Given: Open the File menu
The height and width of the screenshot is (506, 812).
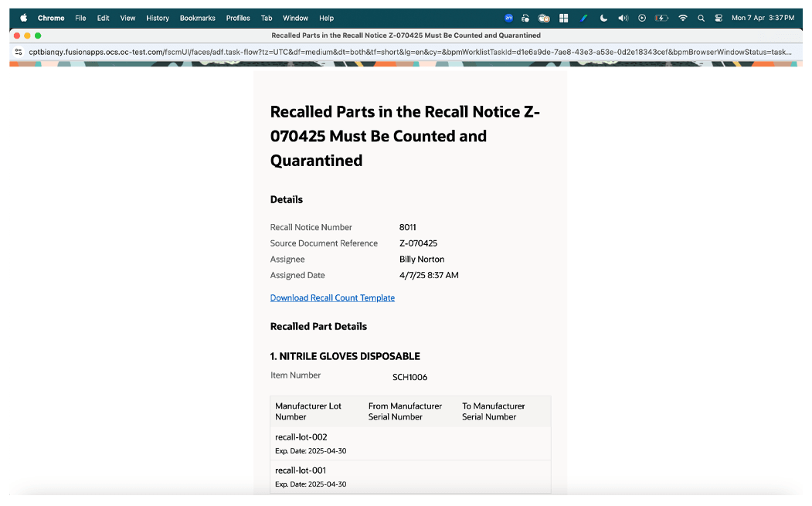Looking at the screenshot, I should pyautogui.click(x=80, y=18).
